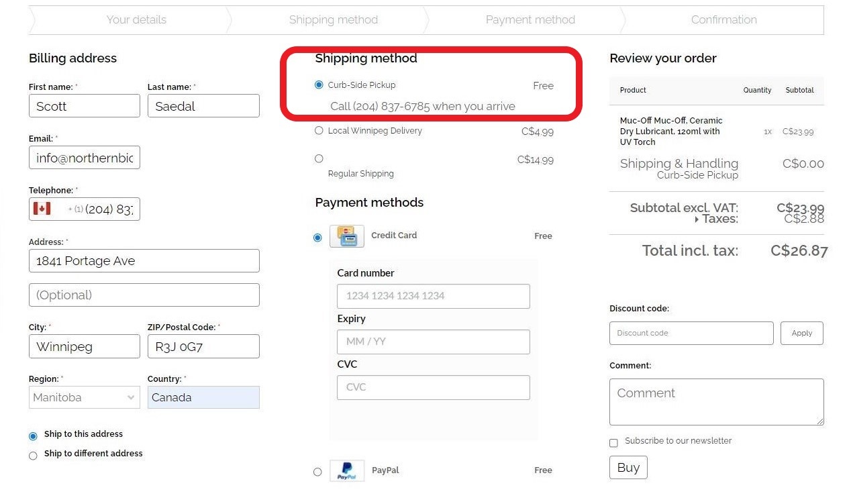Check Subscribe to our newsletter
851x504 pixels.
(613, 443)
